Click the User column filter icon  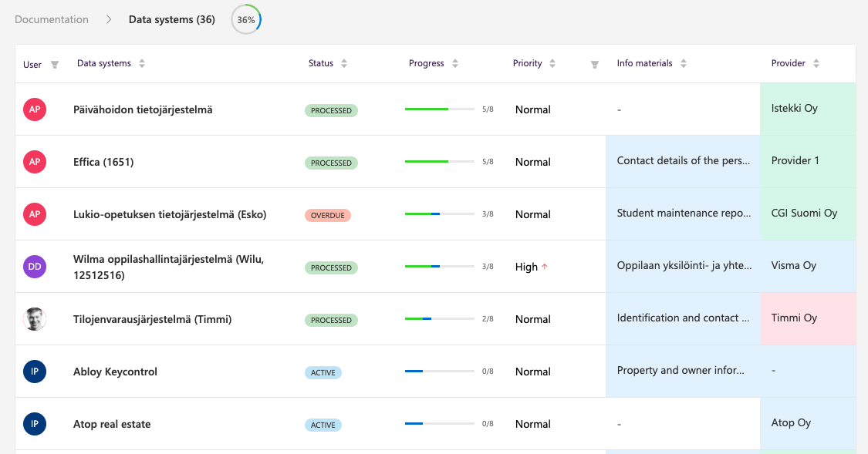pos(55,65)
